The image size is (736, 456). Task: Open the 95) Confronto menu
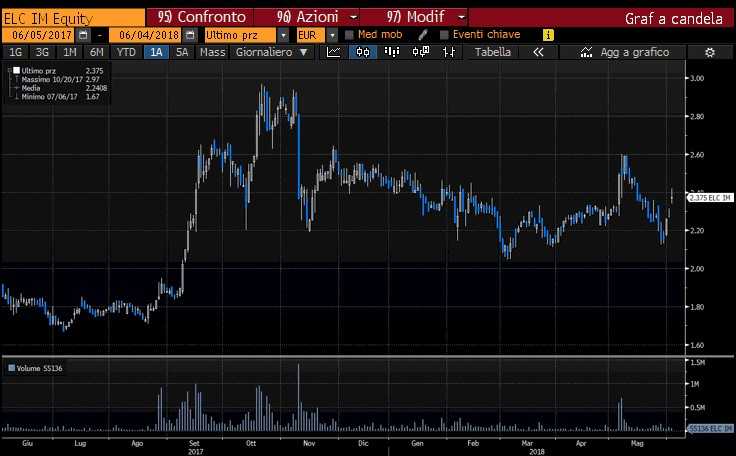[x=201, y=17]
